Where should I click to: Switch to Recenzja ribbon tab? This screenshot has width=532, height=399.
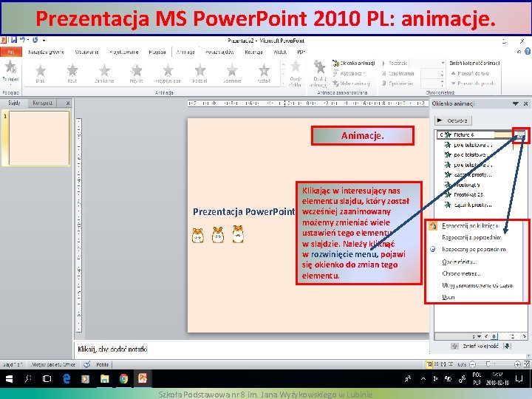pos(253,52)
